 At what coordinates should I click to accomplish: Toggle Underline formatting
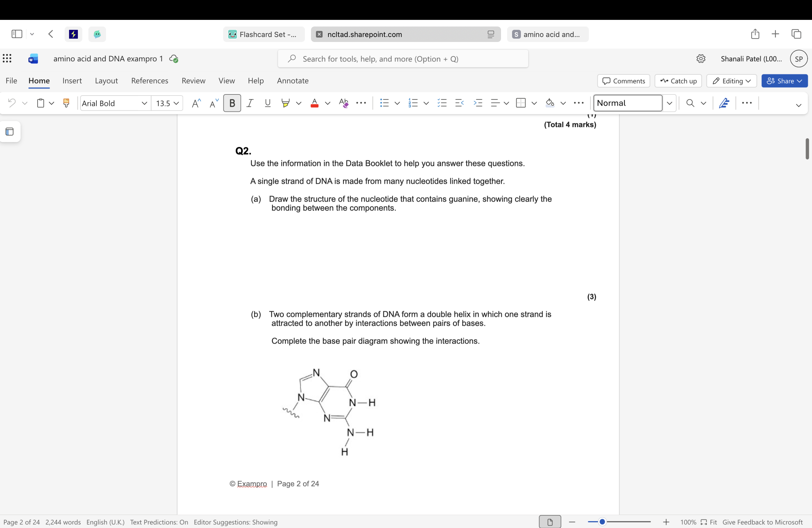[267, 103]
